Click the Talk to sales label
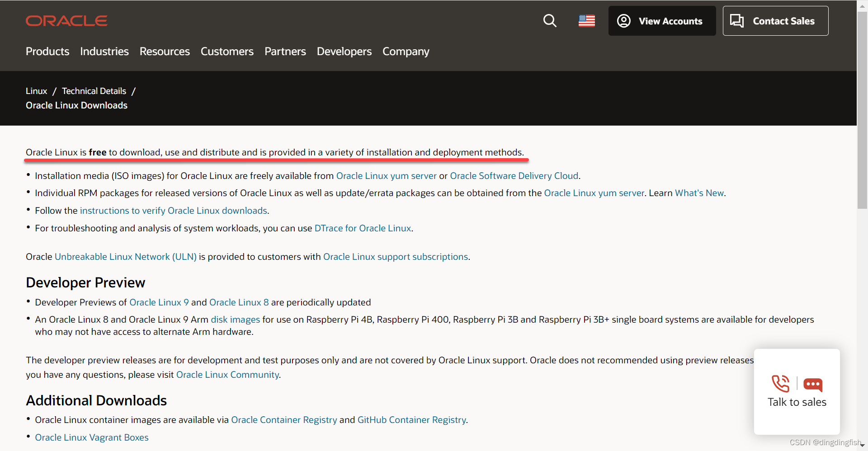The height and width of the screenshot is (451, 868). tap(797, 402)
